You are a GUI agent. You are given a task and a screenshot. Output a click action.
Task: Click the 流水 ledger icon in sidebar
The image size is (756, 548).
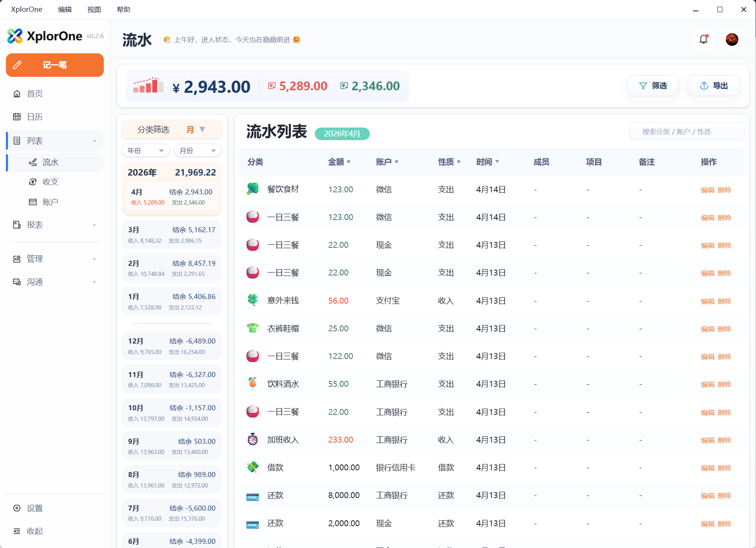(x=33, y=163)
